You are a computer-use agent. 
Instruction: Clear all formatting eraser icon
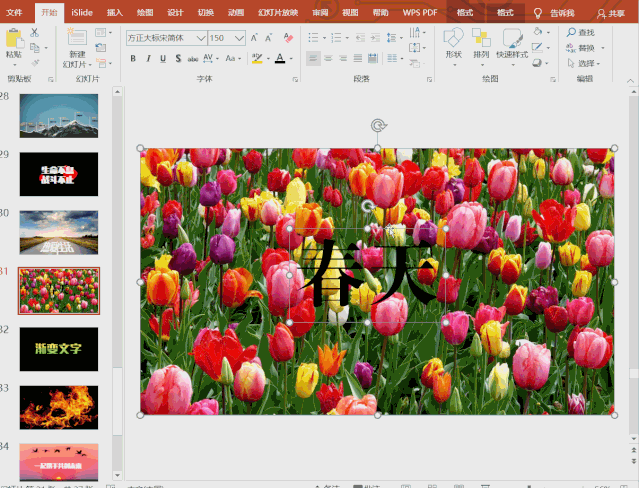click(x=288, y=38)
